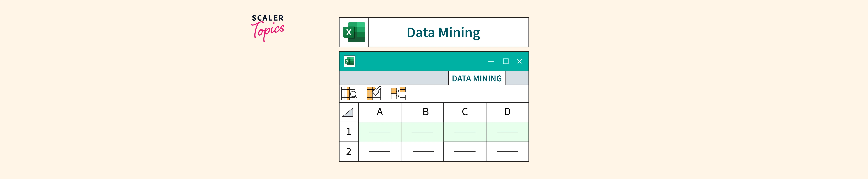Select row 2 header
Image resolution: width=868 pixels, height=179 pixels.
pos(349,152)
